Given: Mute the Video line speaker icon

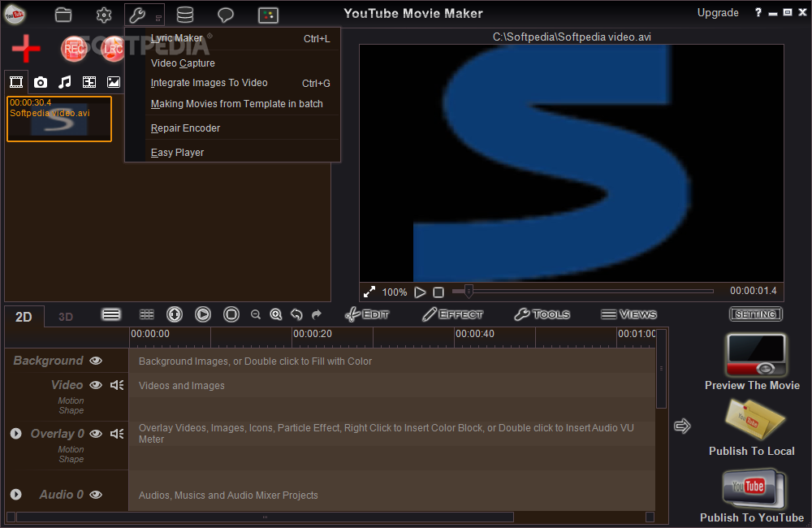Looking at the screenshot, I should pyautogui.click(x=117, y=385).
